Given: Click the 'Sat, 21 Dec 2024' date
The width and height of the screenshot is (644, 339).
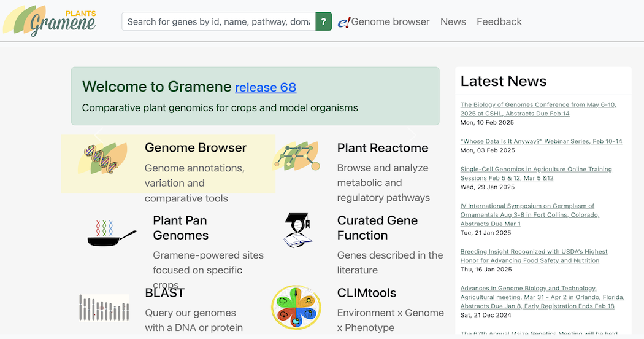Looking at the screenshot, I should pos(486,315).
